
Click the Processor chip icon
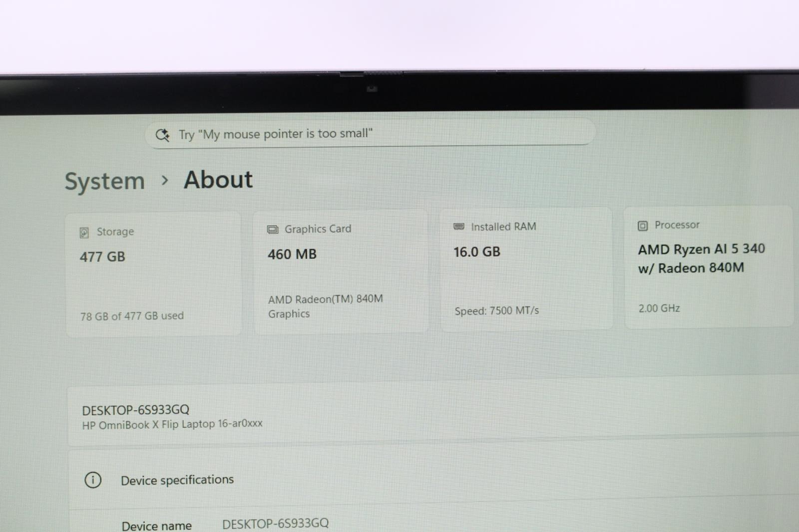click(643, 226)
